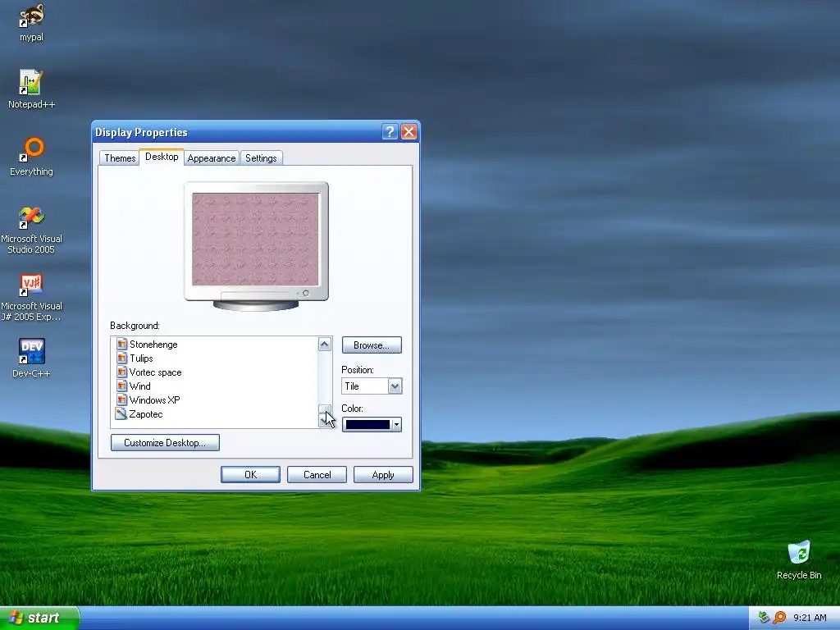Click the OK button
Screen dimensions: 840x630
tap(251, 475)
